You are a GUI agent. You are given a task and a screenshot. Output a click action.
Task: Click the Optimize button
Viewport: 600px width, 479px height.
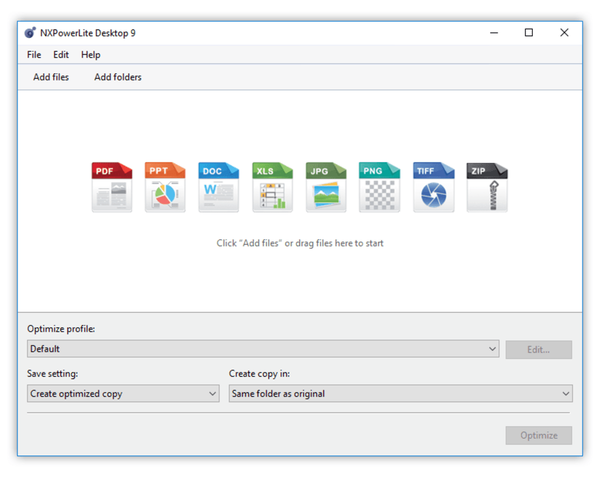tap(539, 435)
